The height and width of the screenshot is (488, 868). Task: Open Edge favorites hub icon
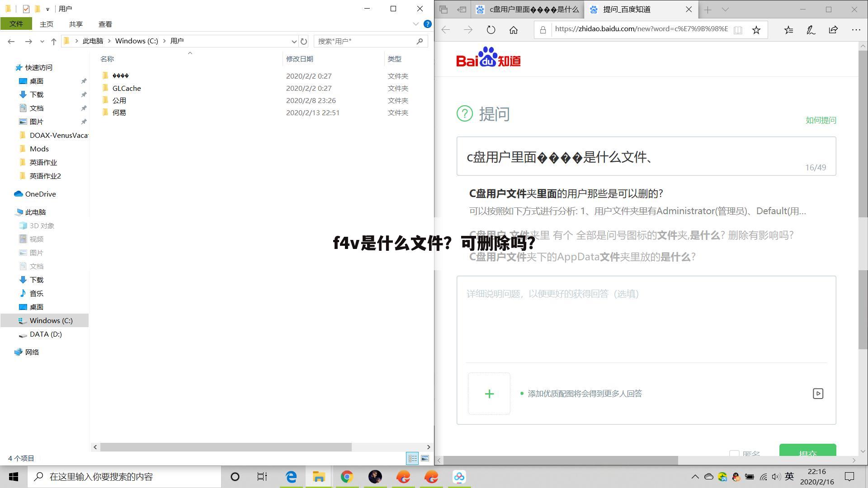tap(789, 30)
